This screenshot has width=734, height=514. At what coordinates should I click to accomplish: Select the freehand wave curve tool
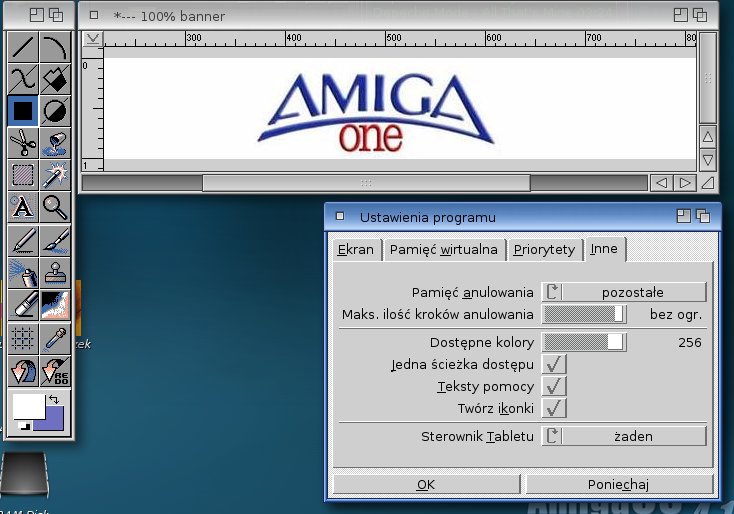tap(22, 79)
